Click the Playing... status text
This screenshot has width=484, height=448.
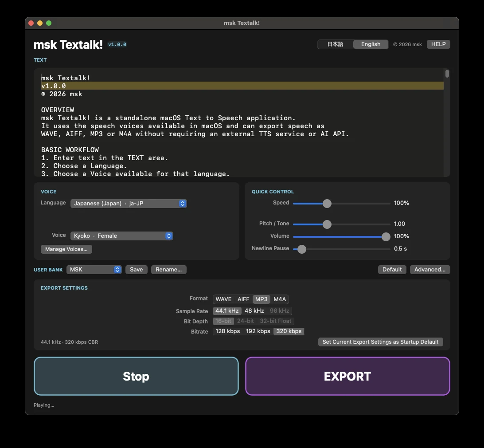coord(44,405)
